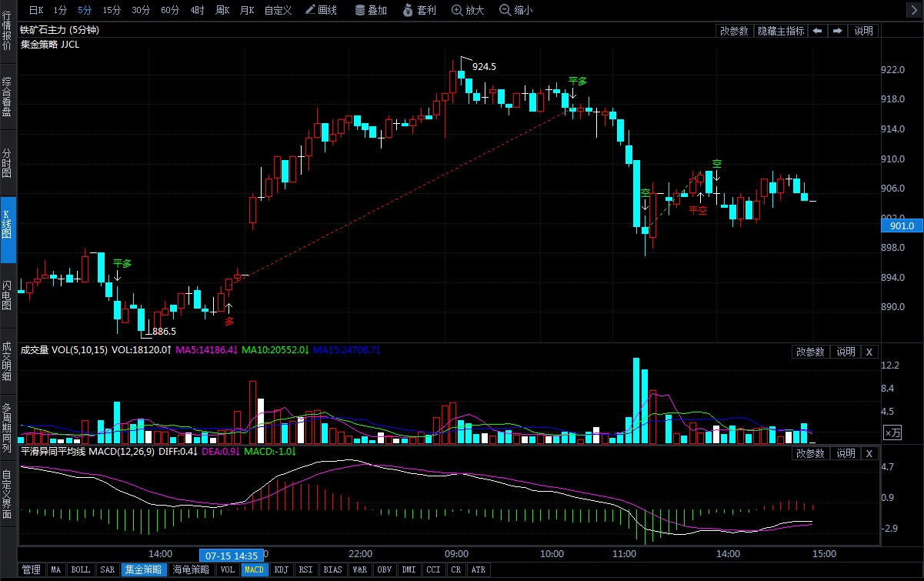Click the 07-15 14:35 time marker
924x581 pixels.
coord(232,554)
